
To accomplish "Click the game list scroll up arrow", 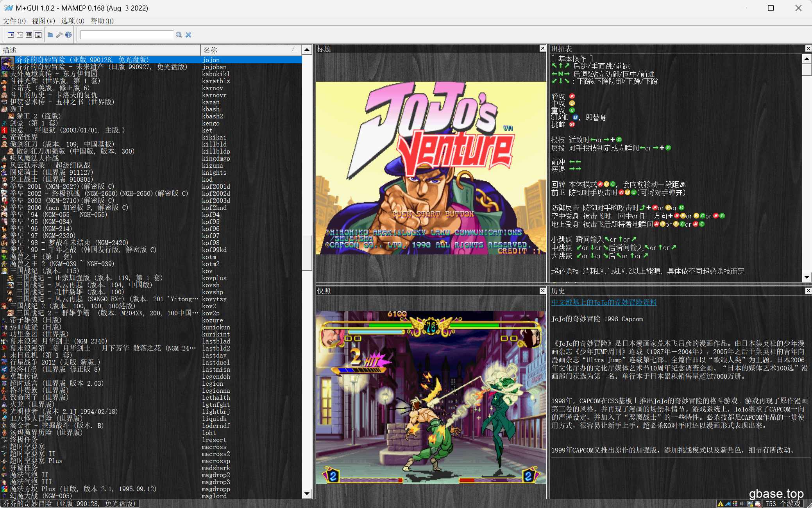I will pyautogui.click(x=307, y=50).
